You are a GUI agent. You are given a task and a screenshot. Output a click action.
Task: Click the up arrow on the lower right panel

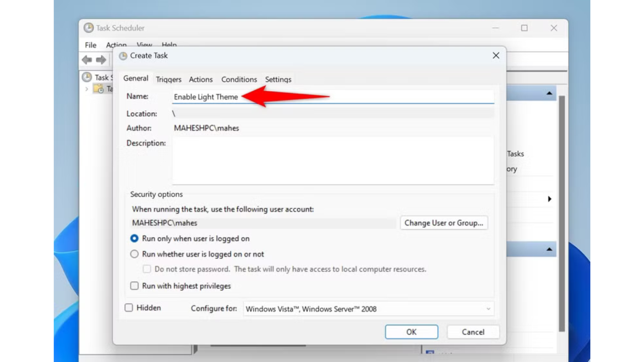pos(549,249)
